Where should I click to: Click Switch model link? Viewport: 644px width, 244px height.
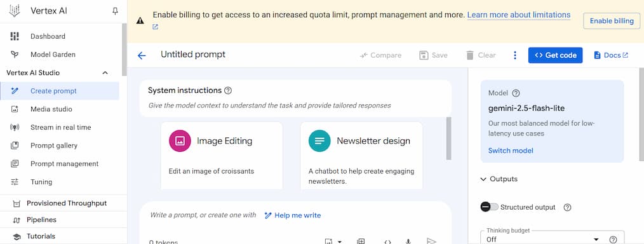click(x=511, y=151)
